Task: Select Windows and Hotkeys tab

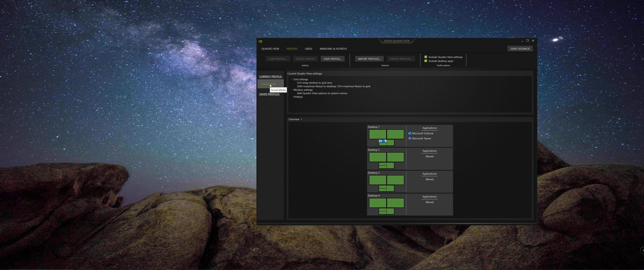Action: point(333,49)
